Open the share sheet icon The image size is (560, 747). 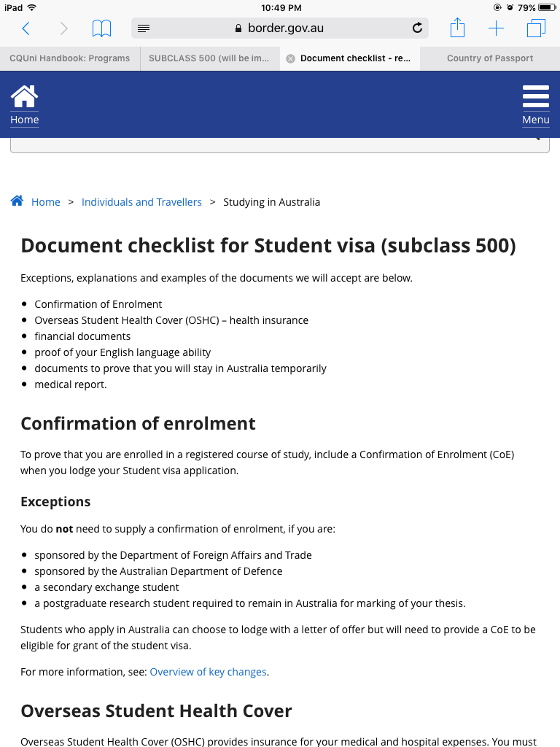coord(457,28)
